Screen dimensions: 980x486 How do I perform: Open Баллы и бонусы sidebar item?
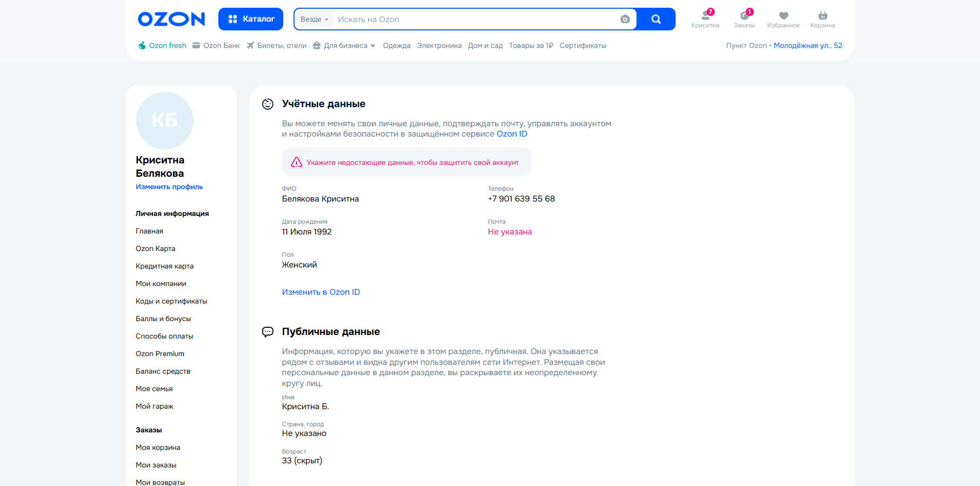pyautogui.click(x=163, y=319)
